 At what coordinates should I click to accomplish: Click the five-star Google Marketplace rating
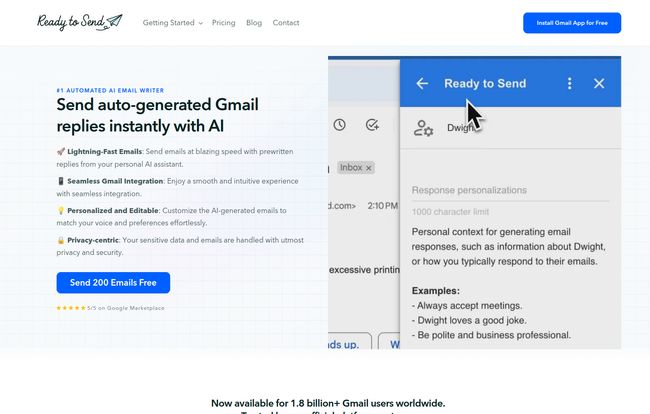(x=110, y=308)
